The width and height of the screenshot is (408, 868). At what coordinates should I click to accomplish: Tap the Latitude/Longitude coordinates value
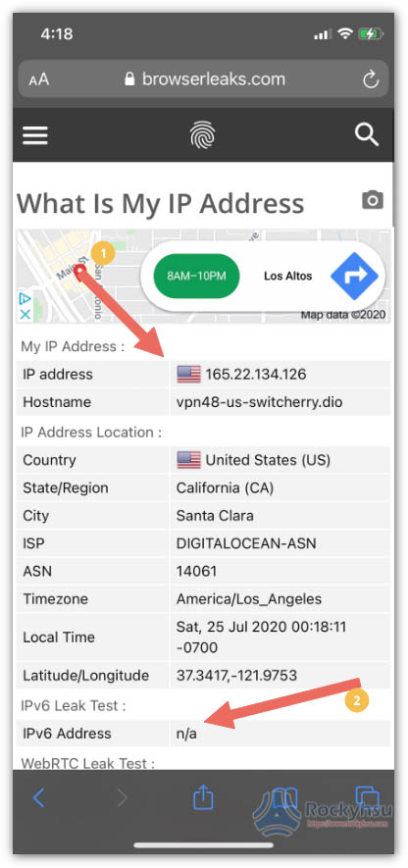point(236,676)
